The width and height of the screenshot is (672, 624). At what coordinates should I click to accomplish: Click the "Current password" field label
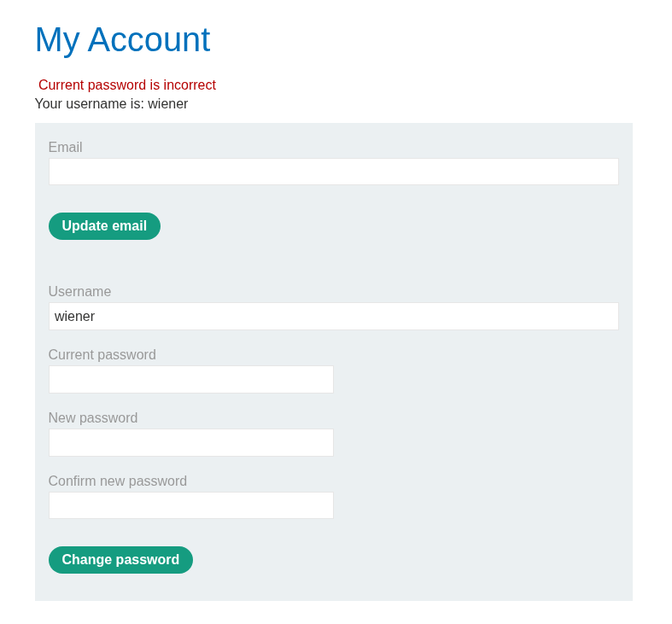[102, 355]
